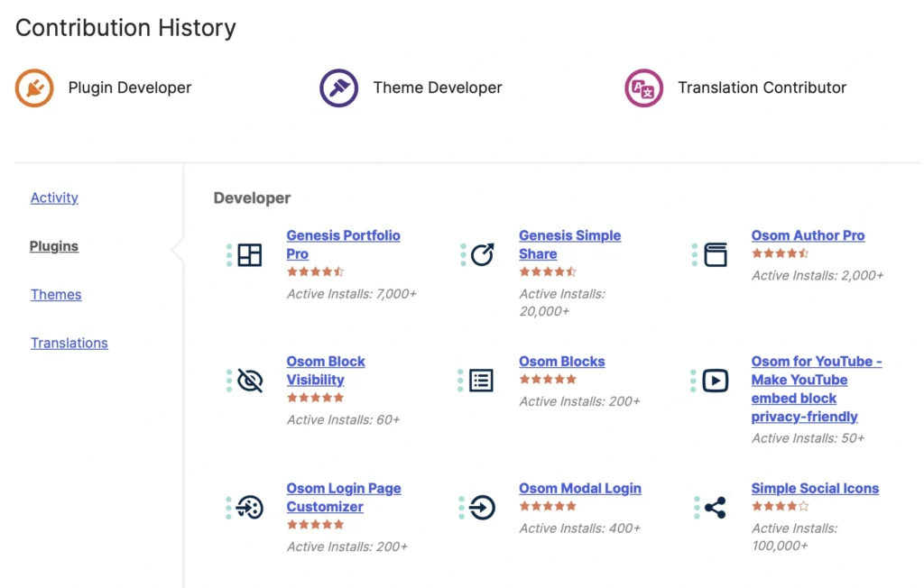Click the 'Active Installs: 100,000+' text
This screenshot has width=924, height=588.
[x=794, y=537]
